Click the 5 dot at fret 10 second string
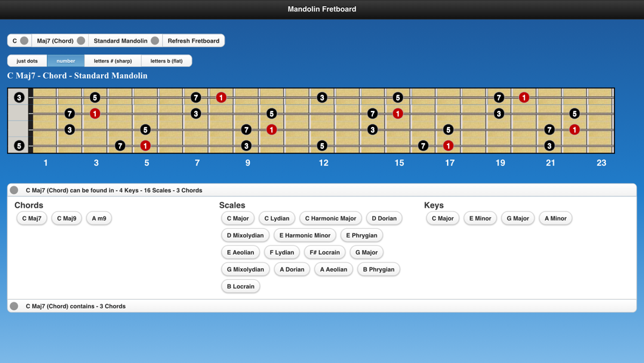 tap(272, 113)
